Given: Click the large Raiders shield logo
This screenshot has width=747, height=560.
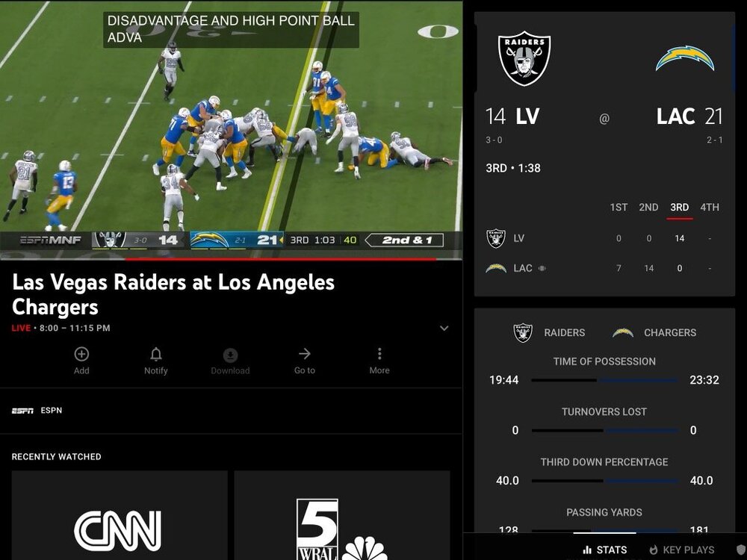Looking at the screenshot, I should tap(524, 58).
